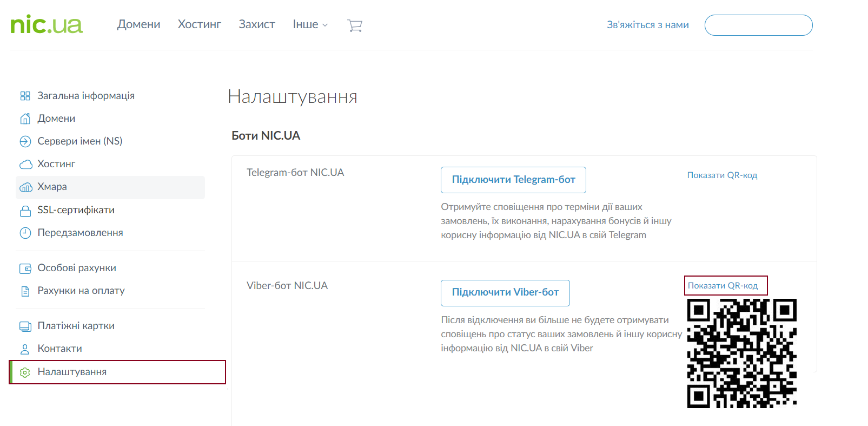Viewport: 868px width, 426px height.
Task: Toggle Viber-бот QR code display
Action: click(x=723, y=286)
